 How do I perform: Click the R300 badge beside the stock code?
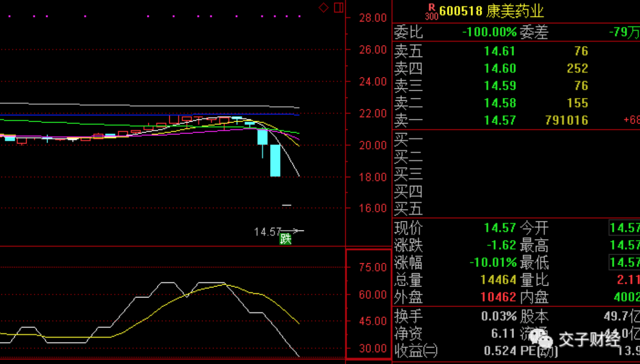[431, 11]
